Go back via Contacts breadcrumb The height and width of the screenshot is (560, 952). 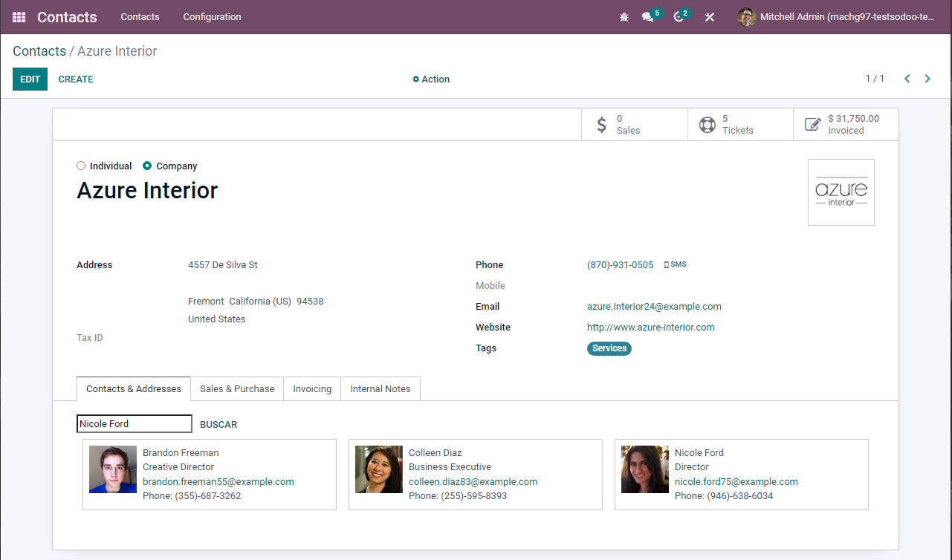click(x=39, y=51)
